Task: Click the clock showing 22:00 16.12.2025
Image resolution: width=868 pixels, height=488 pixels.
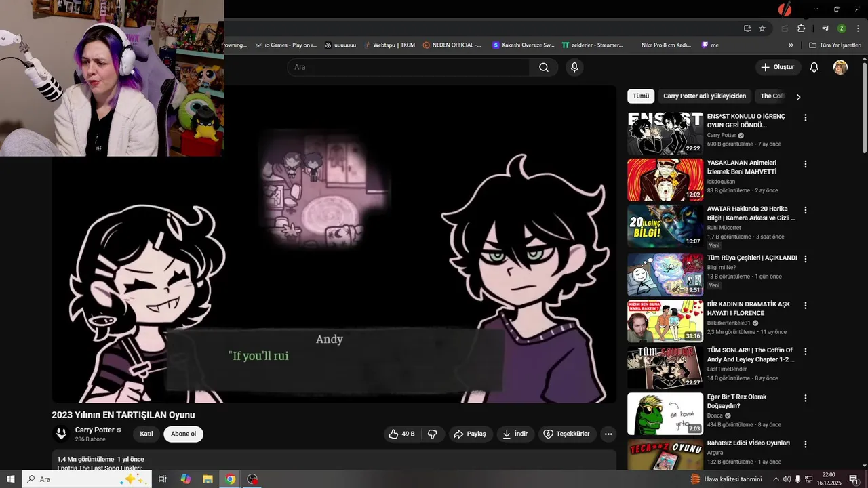Action: tap(829, 479)
